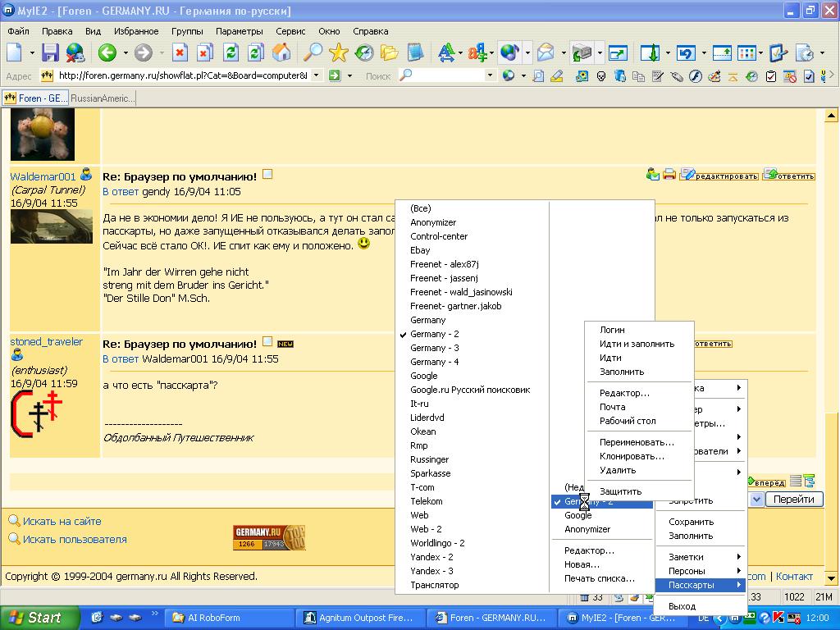840x630 pixels.
Task: Click the highlighter pen icon
Action: click(x=557, y=76)
